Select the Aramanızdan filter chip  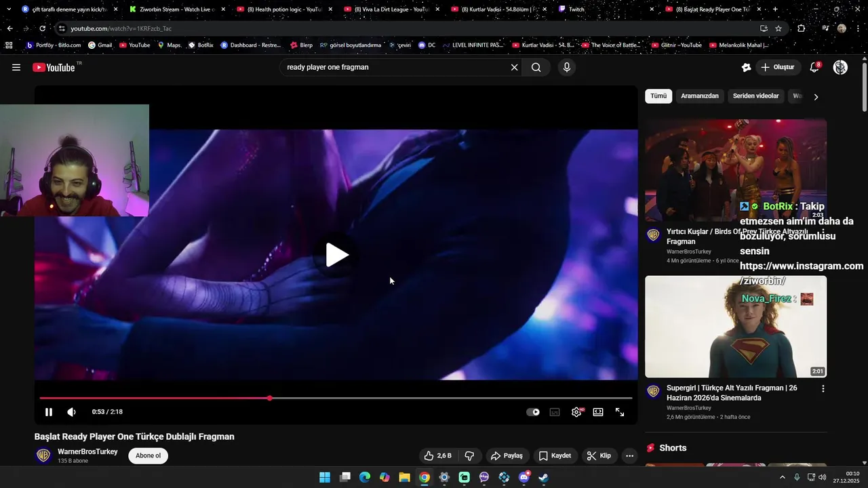[700, 96]
